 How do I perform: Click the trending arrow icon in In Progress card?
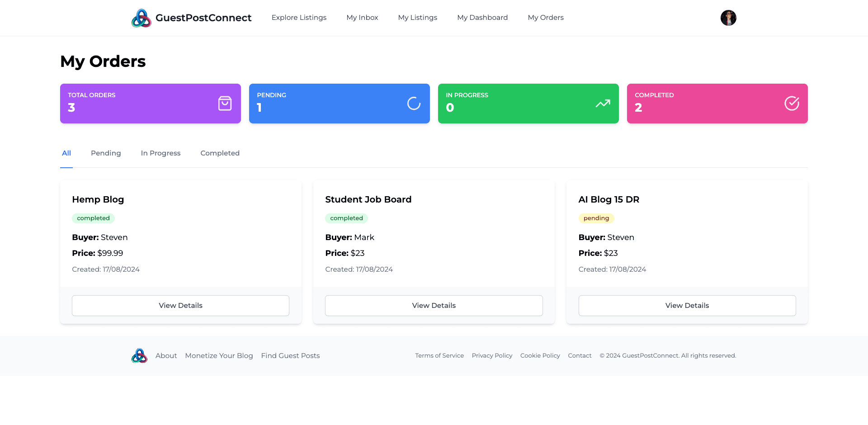[x=603, y=104]
